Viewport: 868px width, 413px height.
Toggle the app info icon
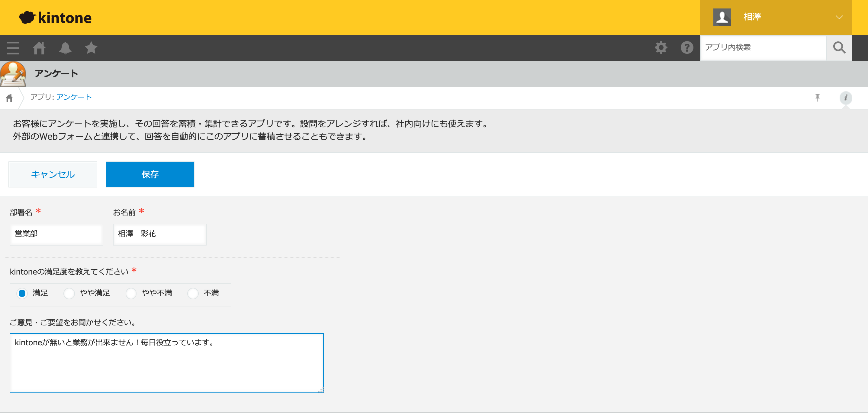[845, 98]
